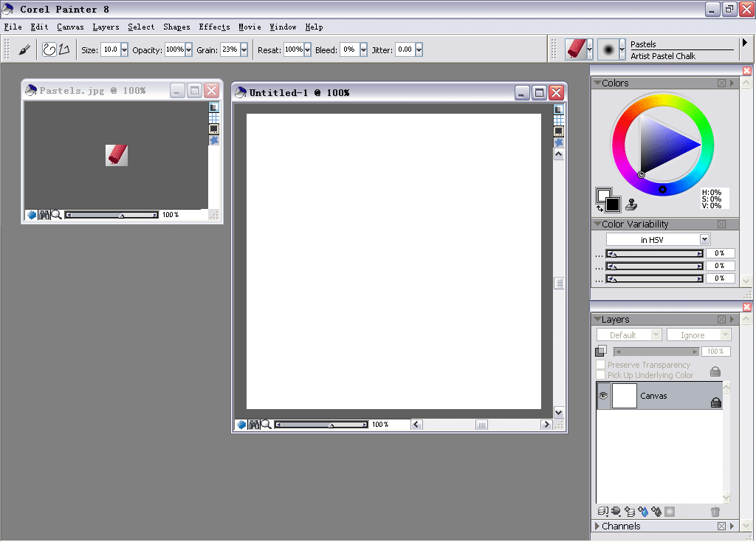Image resolution: width=756 pixels, height=542 pixels.
Task: Open the Layers menu
Action: point(106,27)
